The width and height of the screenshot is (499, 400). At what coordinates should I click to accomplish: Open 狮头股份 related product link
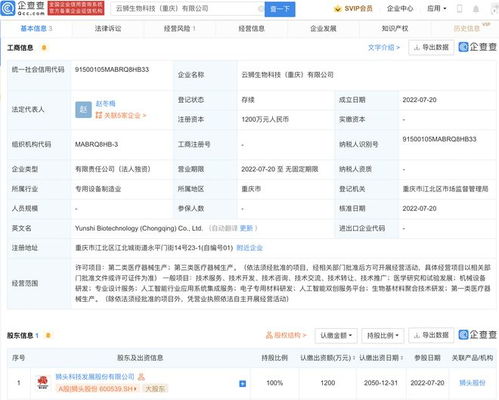472,383
